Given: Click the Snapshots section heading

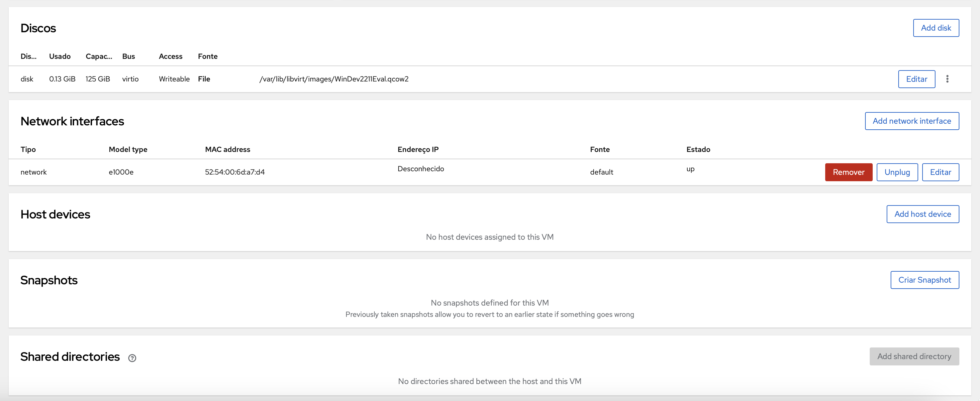Looking at the screenshot, I should coord(49,280).
